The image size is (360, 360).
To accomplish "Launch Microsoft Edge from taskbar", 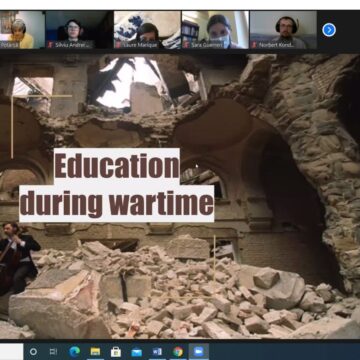I will pos(74,352).
